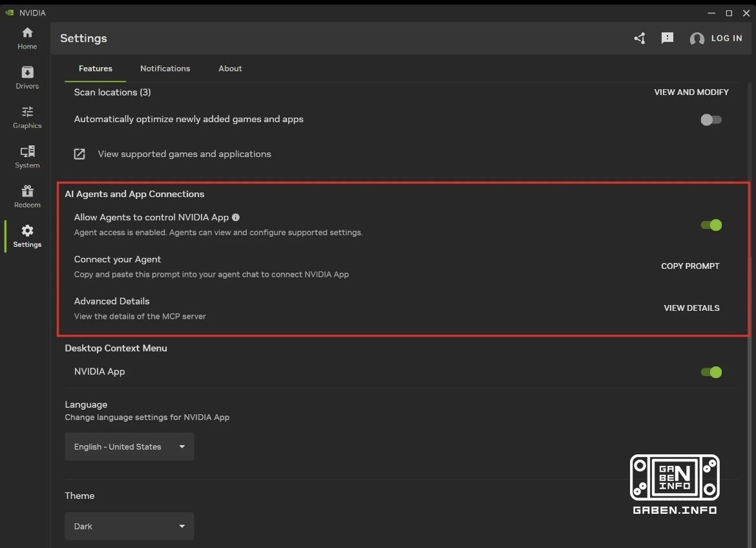Click the NVIDIA logo in title bar
Screen dimensions: 756x548
(x=9, y=12)
